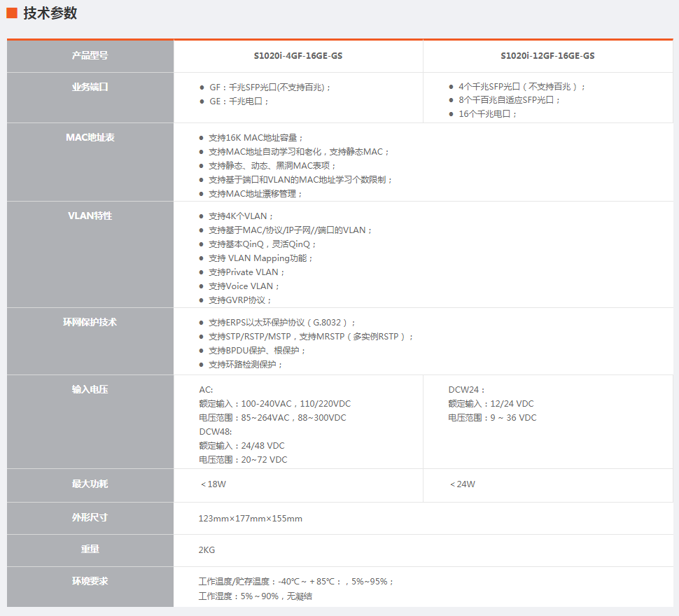Click the <24W power value

click(462, 484)
